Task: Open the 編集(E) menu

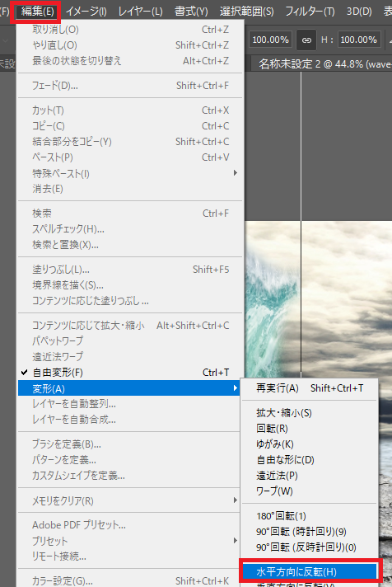Action: pos(38,12)
